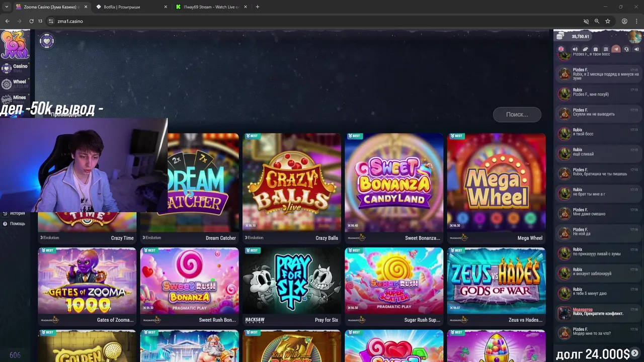Click the heart chip icon above games

coord(47,41)
